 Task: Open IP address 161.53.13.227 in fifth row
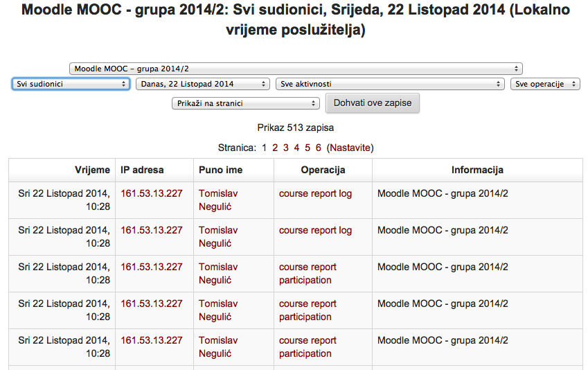click(152, 341)
